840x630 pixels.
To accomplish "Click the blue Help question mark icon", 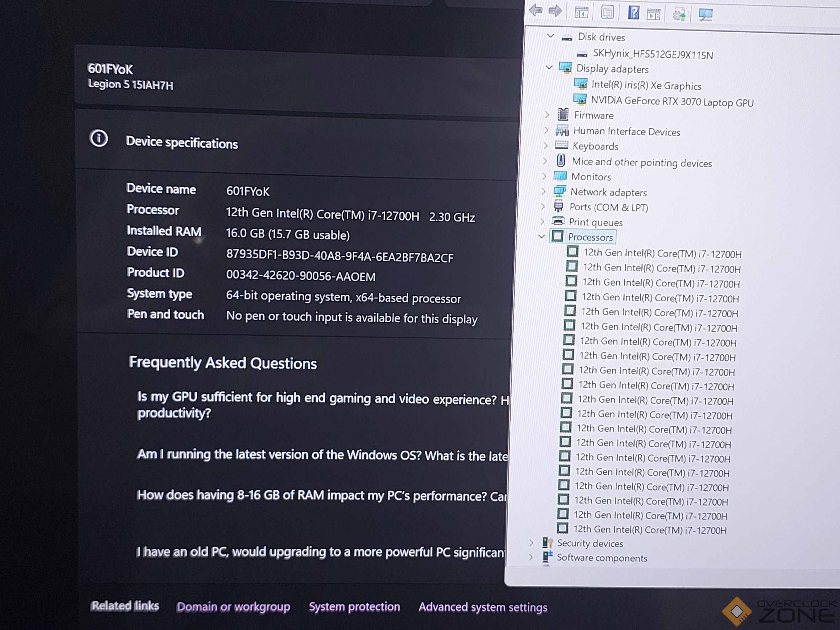I will [633, 13].
